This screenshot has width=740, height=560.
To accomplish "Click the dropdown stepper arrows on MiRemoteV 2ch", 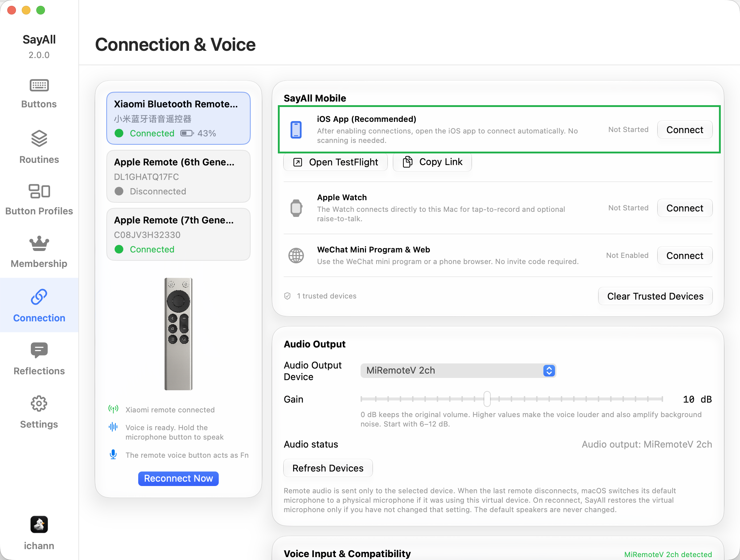I will 549,370.
